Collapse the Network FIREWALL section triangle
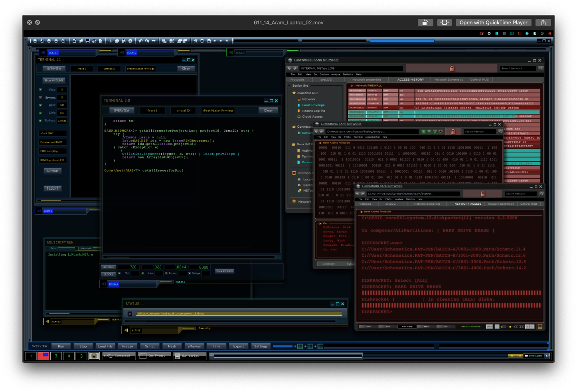The width and height of the screenshot is (577, 392). 352,85
